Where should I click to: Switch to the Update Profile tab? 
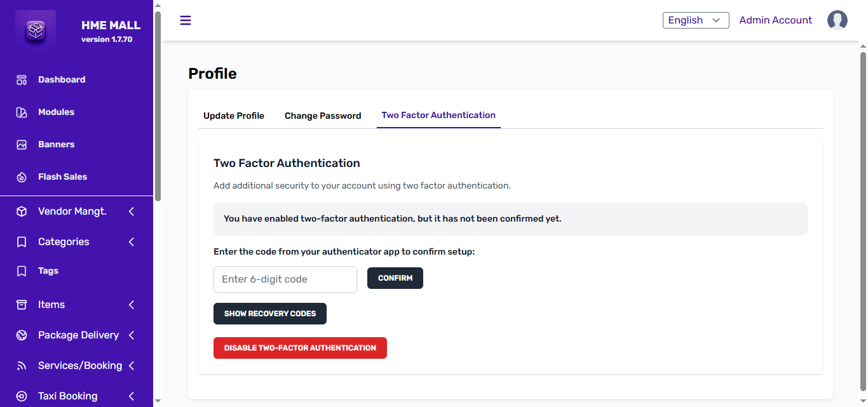[233, 116]
